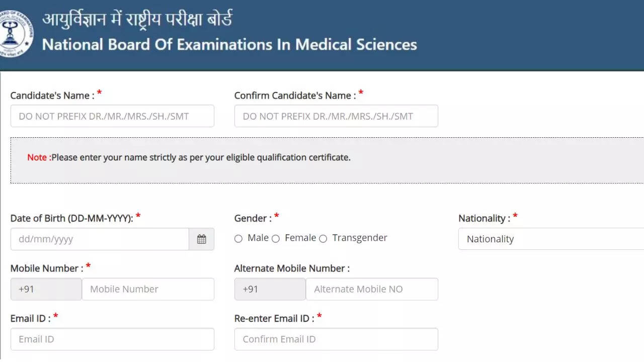
Task: Click the Re-enter Email ID label
Action: pos(274,318)
